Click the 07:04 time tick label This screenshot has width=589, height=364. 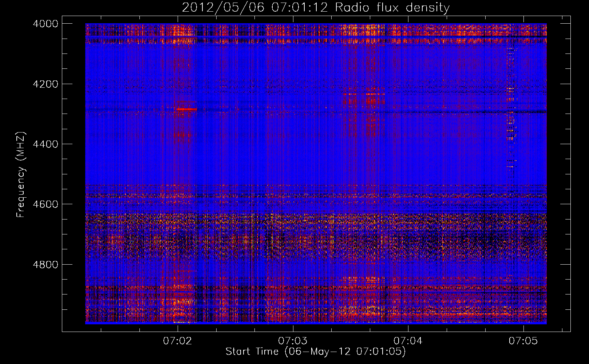coord(408,341)
